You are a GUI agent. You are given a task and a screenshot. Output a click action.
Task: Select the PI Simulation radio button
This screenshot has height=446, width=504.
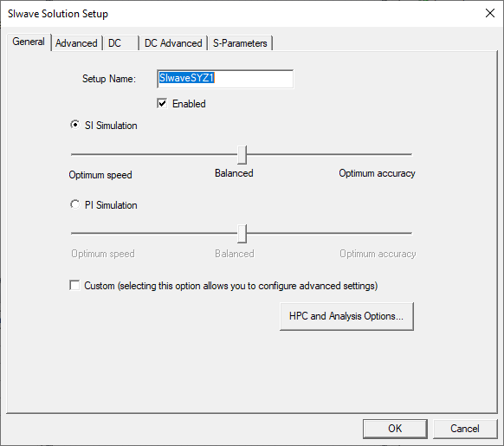pos(74,204)
